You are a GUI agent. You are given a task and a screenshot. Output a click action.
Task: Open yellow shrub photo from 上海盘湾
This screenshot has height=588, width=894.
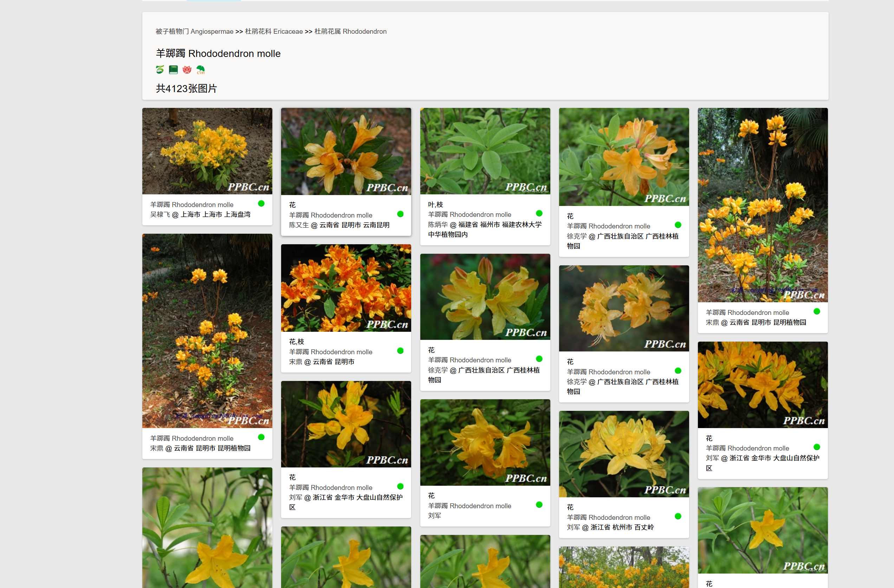click(207, 151)
